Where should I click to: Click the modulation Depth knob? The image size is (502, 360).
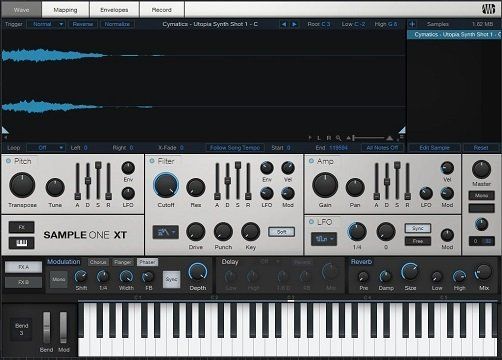coord(198,272)
